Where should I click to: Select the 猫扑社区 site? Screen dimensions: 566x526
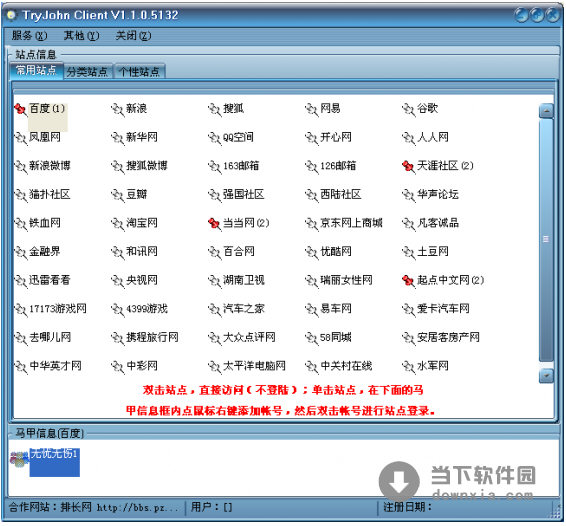tap(50, 195)
